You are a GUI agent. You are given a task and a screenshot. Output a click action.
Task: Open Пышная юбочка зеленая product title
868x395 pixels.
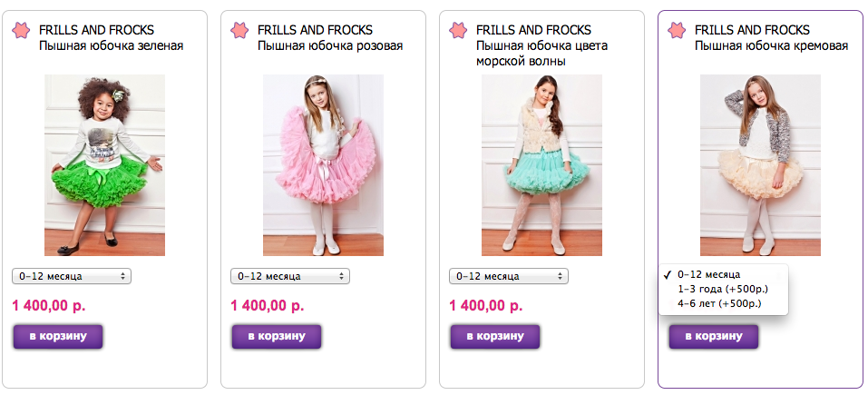[x=112, y=46]
